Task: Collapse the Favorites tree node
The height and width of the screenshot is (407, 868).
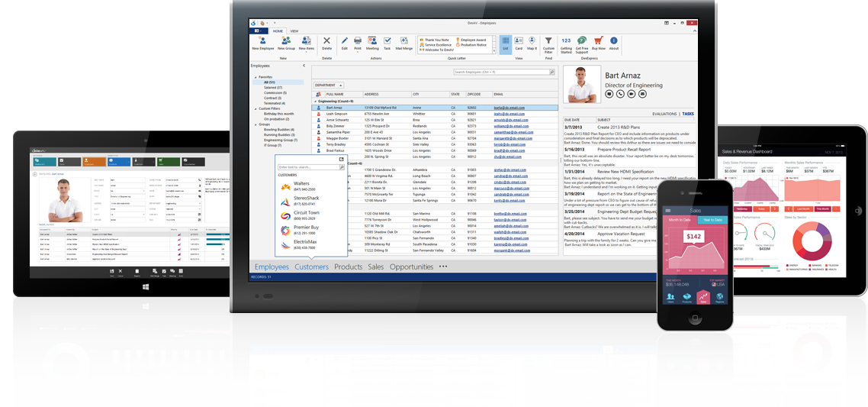Action: click(x=255, y=77)
